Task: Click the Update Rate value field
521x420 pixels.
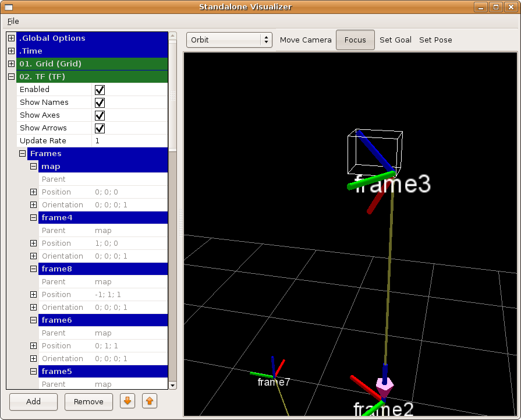Action: [130, 141]
